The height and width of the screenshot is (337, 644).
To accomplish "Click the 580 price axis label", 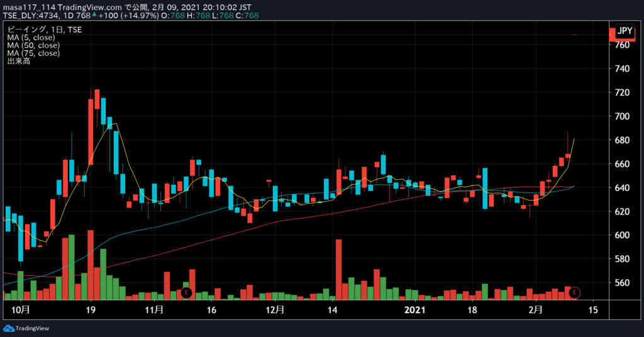I will click(622, 259).
